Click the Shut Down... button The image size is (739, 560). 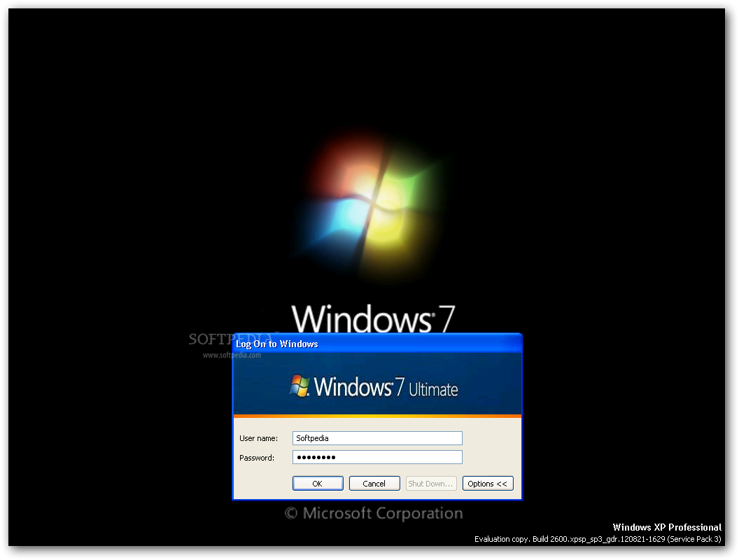coord(431,484)
